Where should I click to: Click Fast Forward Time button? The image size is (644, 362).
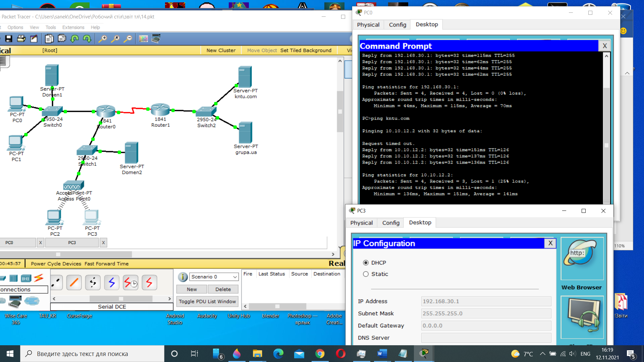click(106, 264)
